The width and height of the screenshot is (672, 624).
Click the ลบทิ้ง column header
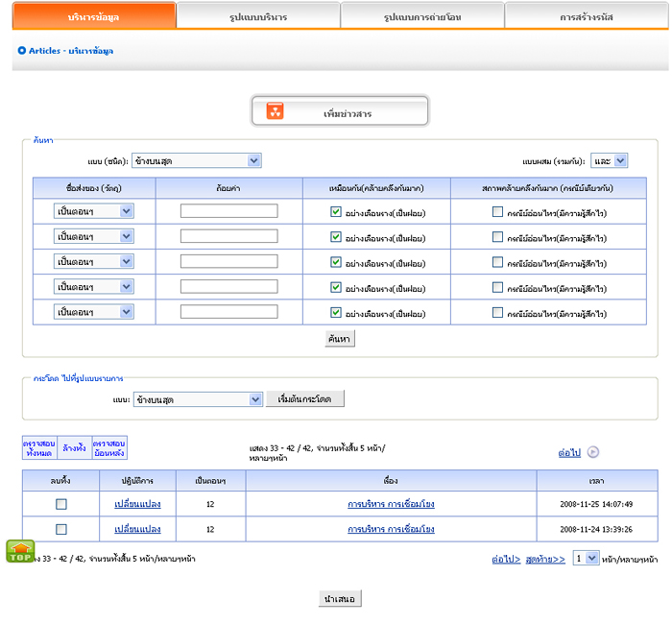(x=60, y=480)
